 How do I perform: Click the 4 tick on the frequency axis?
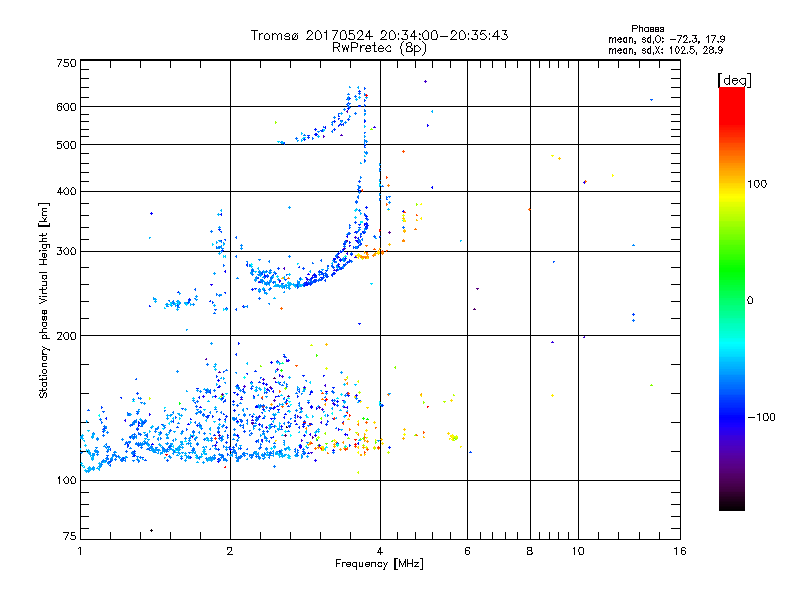point(380,551)
